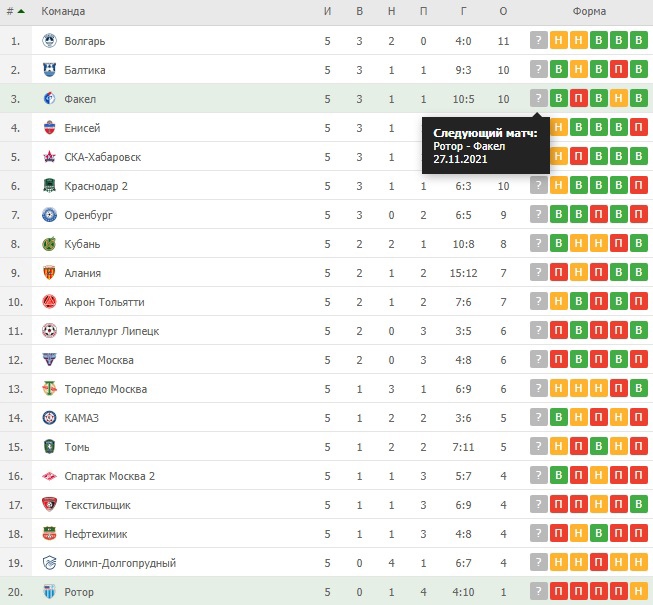Click the Спартак Москва 2 crest
This screenshot has height=605, width=653.
[x=50, y=476]
